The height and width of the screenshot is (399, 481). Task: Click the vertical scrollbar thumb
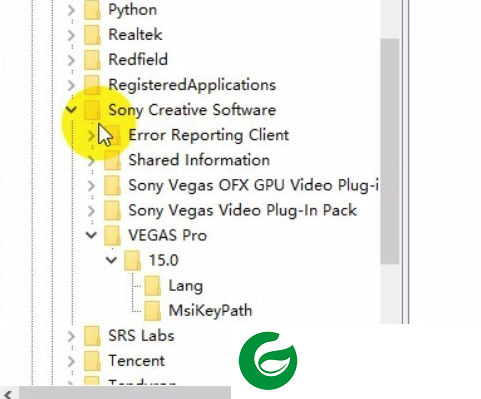pyautogui.click(x=390, y=151)
